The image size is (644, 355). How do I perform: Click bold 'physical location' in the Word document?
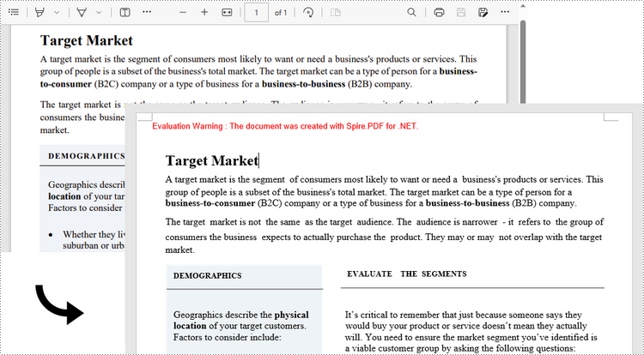(241, 320)
